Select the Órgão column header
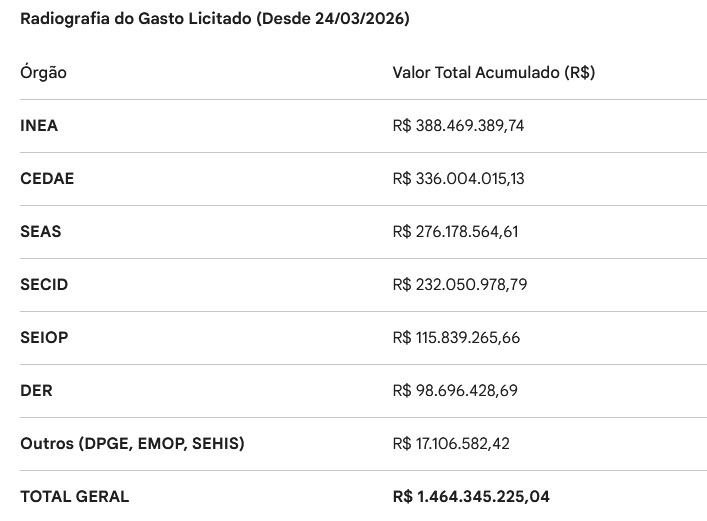The image size is (707, 521). coord(43,73)
